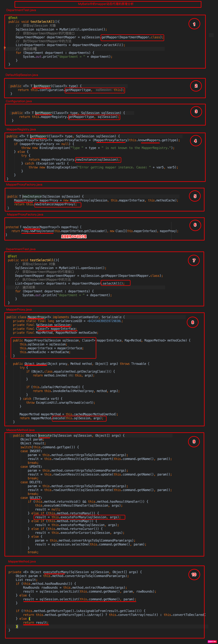Click result = this.executeForMap(sqlSession, args) line
This screenshot has width=218, height=644.
click(x=77, y=525)
